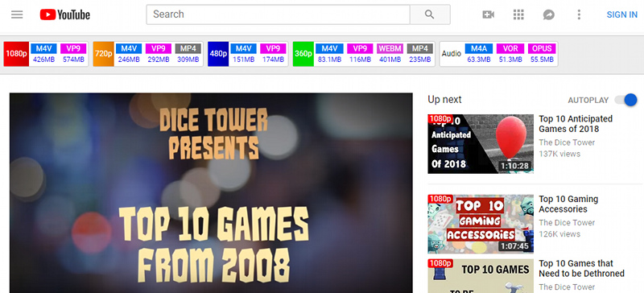Click 1080p badge on Dethroned thumbnail

pyautogui.click(x=440, y=263)
